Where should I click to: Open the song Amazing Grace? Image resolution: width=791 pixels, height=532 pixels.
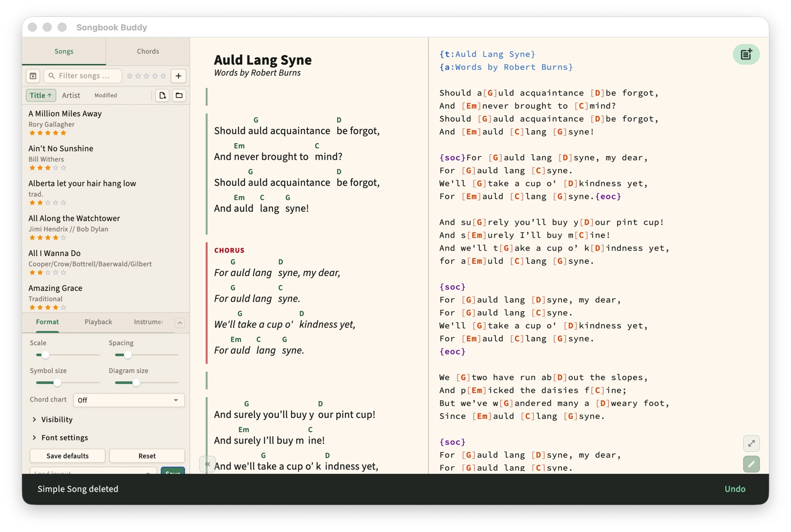pyautogui.click(x=106, y=297)
